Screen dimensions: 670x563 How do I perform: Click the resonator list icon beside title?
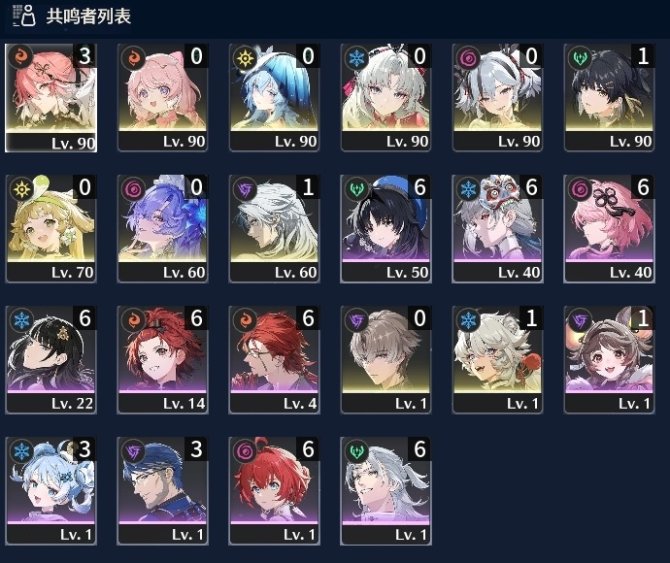[x=24, y=16]
